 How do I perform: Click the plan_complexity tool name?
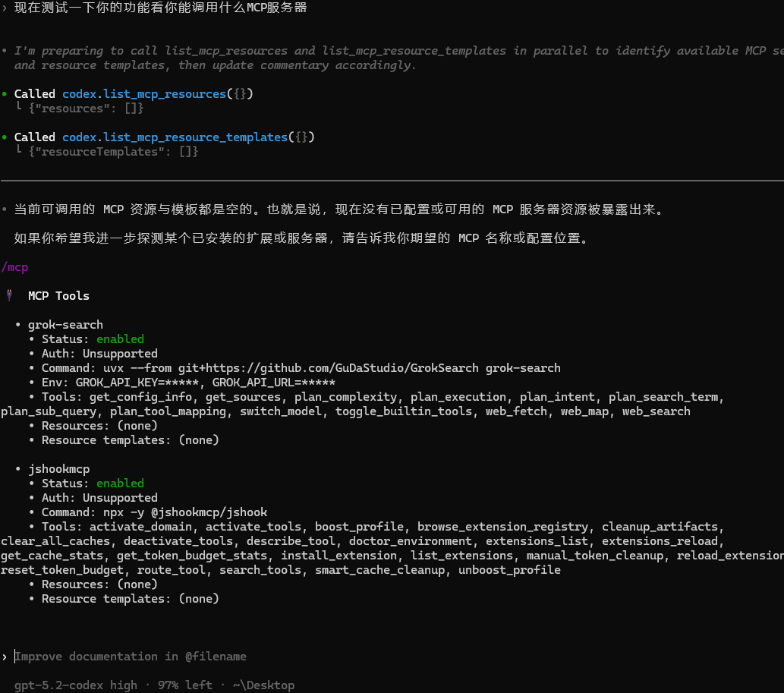345,397
